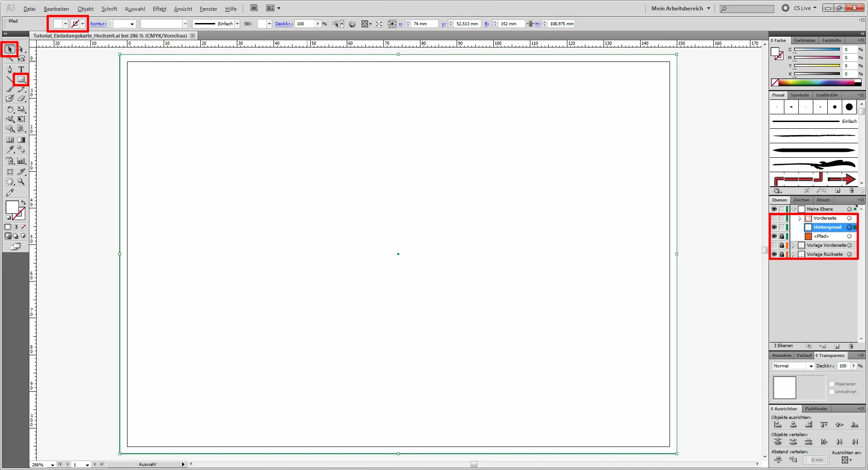
Task: Select the Pen tool
Action: (x=9, y=69)
